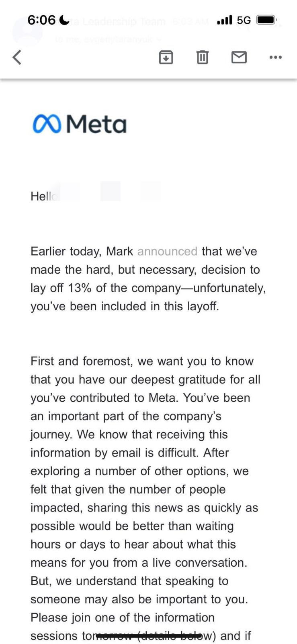This screenshot has height=644, width=297.
Task: Open the three-dot more options menu
Action: 276,57
